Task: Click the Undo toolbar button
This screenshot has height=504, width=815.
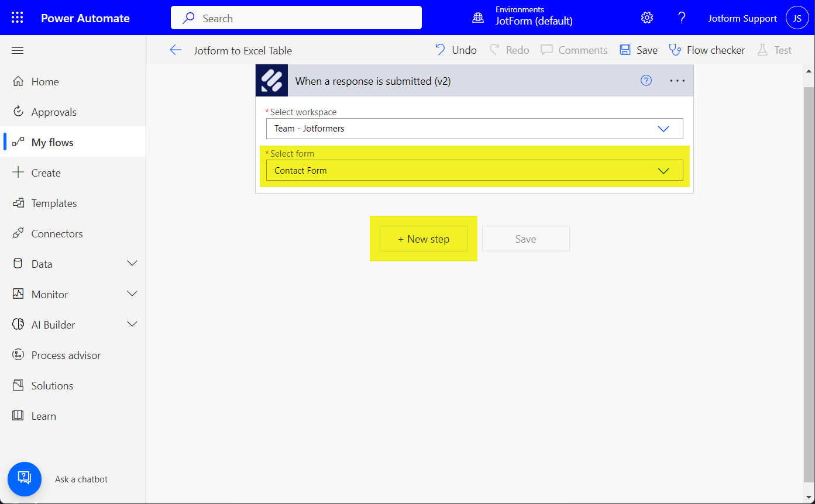Action: (x=456, y=50)
